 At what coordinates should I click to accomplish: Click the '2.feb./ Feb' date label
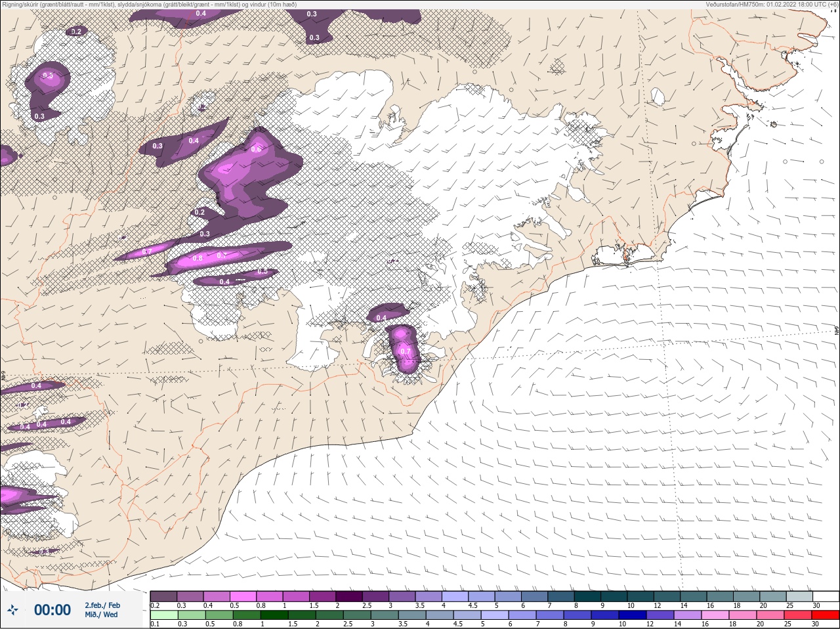(x=102, y=605)
